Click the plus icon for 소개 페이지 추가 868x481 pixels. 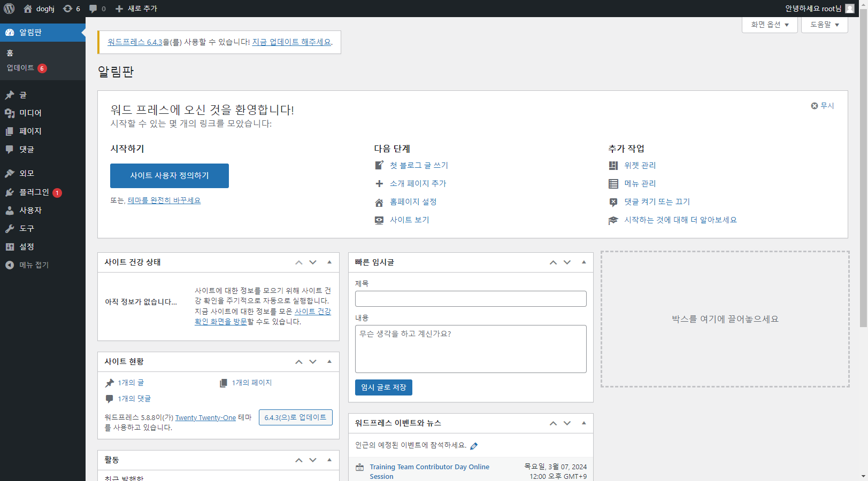click(x=379, y=184)
